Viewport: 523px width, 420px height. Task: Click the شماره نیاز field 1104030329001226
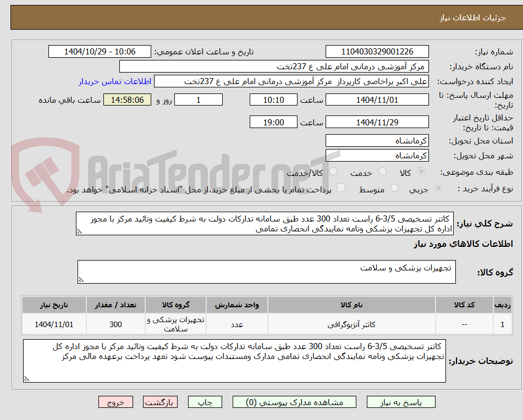point(377,52)
